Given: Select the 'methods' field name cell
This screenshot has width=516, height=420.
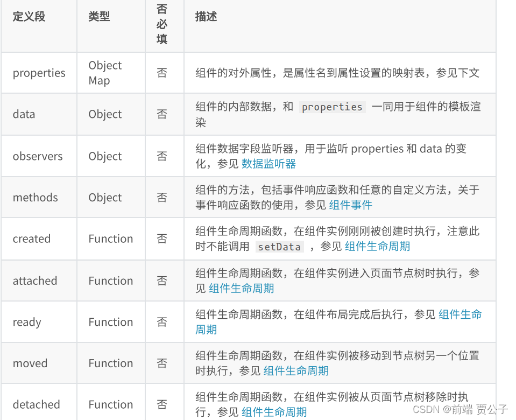Looking at the screenshot, I should 39,197.
